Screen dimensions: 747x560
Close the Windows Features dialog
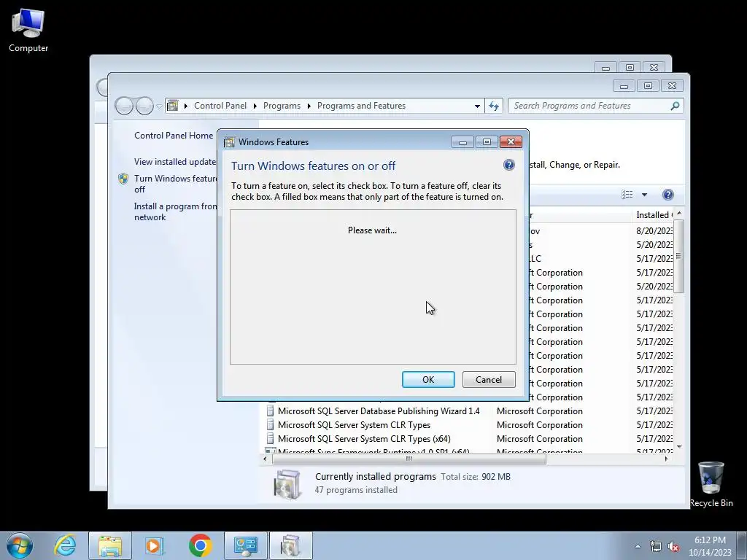pyautogui.click(x=511, y=142)
